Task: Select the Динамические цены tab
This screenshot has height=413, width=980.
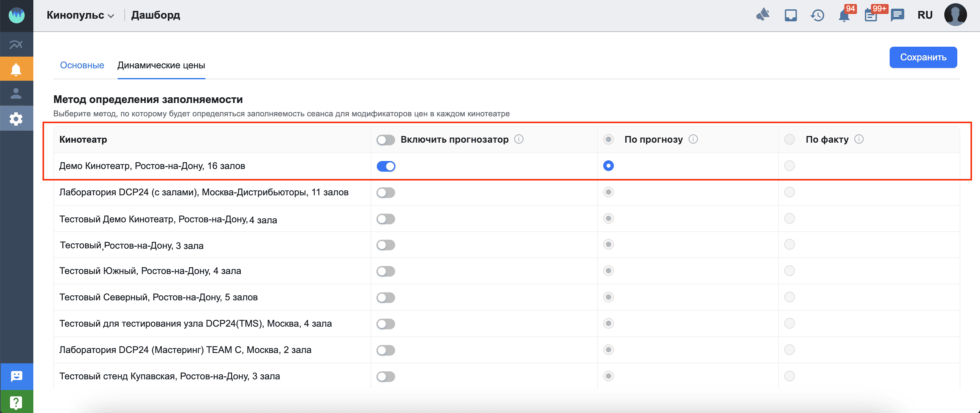Action: pyautogui.click(x=161, y=65)
